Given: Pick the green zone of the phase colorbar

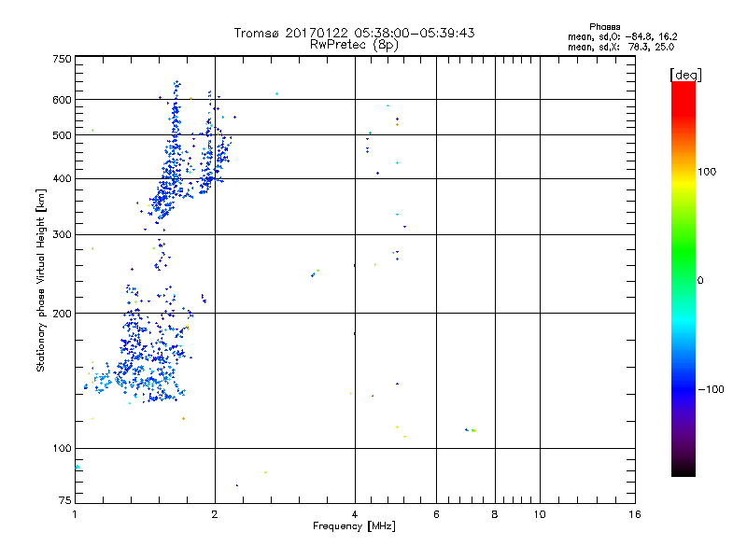Looking at the screenshot, I should pyautogui.click(x=684, y=252).
